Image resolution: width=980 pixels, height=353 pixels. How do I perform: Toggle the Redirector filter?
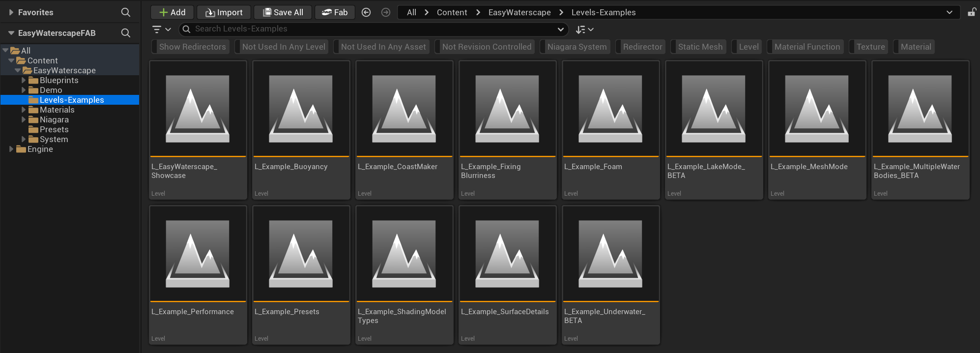pyautogui.click(x=640, y=47)
